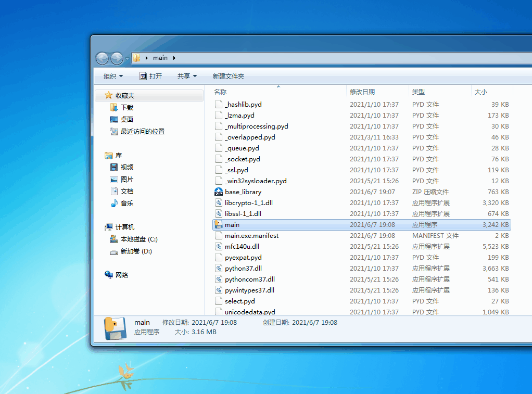Select the pythoncom37.dll file icon

pyautogui.click(x=219, y=279)
